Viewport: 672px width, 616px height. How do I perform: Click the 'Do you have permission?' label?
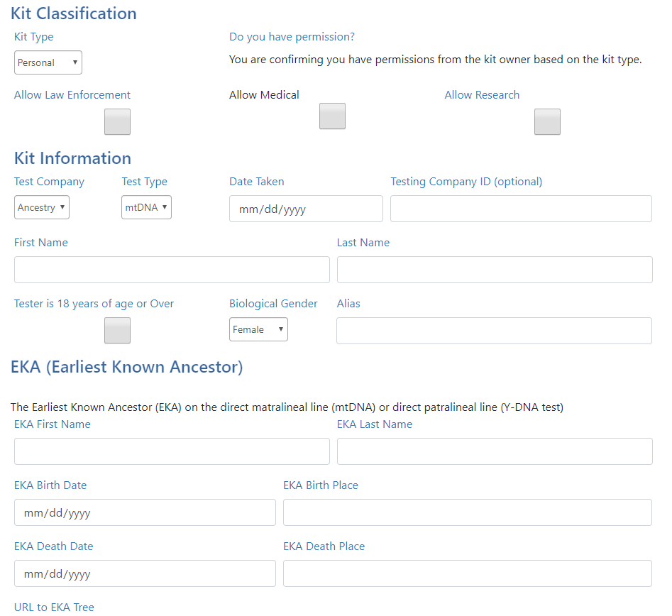coord(292,37)
